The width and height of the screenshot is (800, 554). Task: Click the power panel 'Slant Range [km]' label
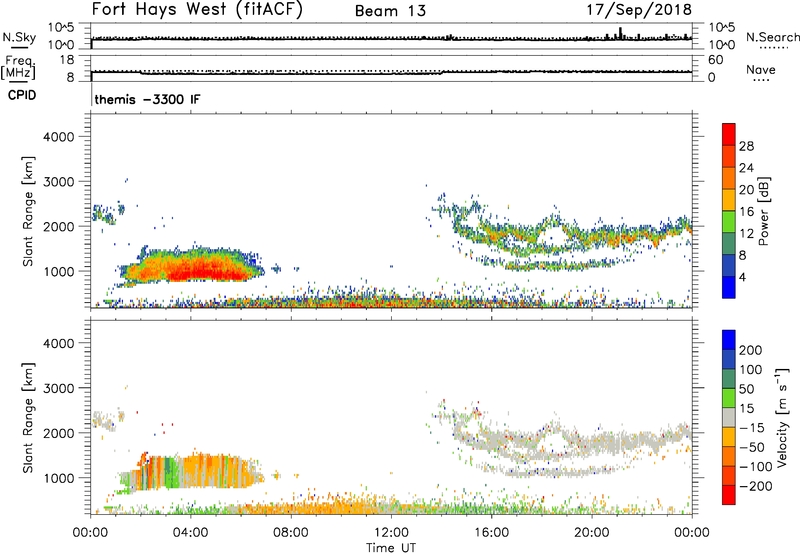point(28,211)
